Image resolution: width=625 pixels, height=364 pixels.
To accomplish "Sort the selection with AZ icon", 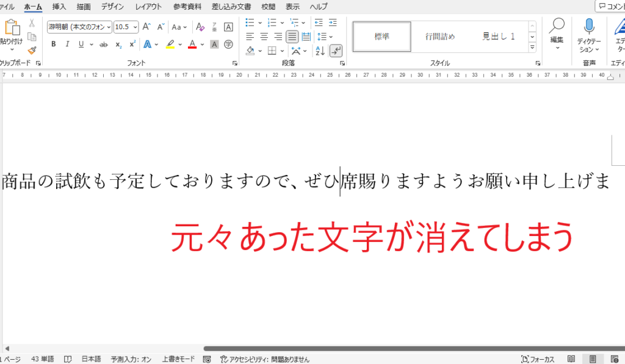I will click(x=320, y=51).
